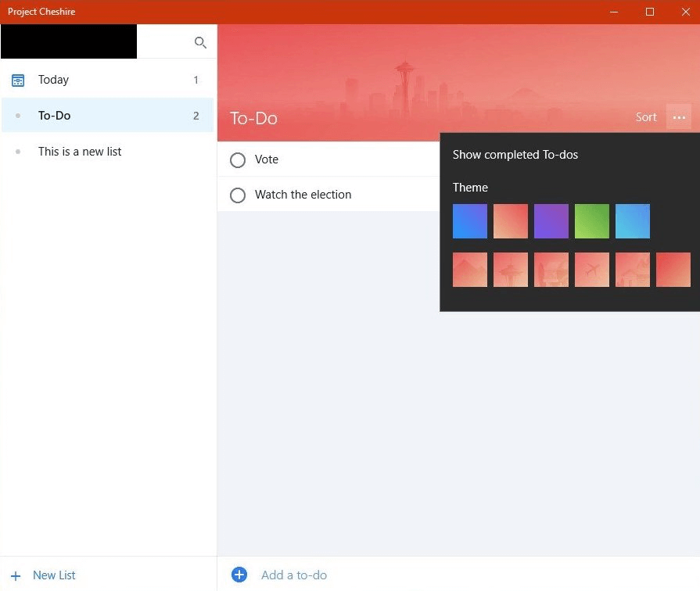Open the ellipsis options menu on the header
Viewport: 700px width, 591px height.
pyautogui.click(x=679, y=117)
